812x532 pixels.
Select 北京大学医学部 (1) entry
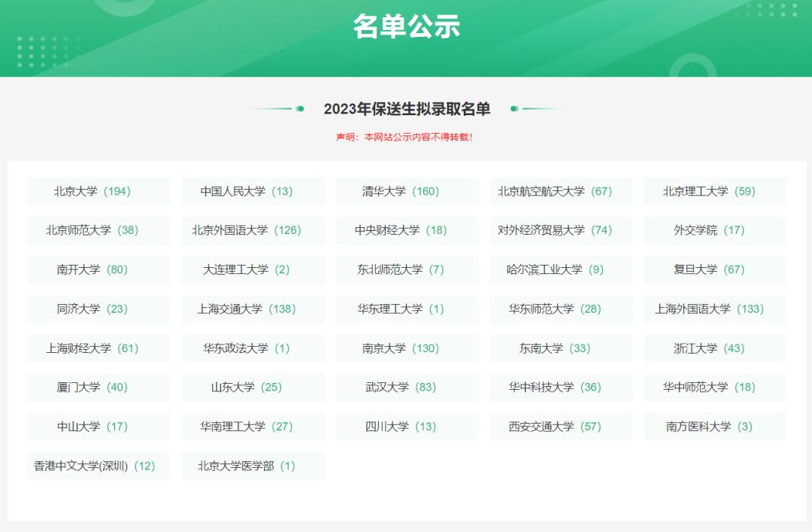tap(253, 466)
